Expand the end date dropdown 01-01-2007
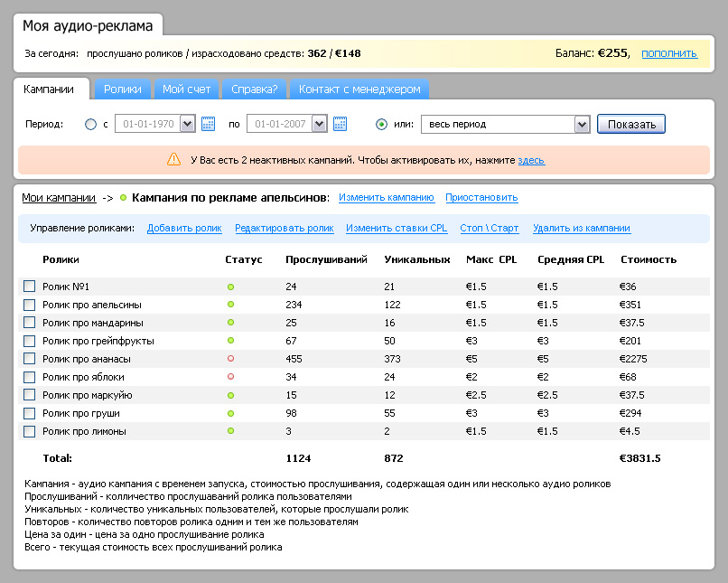This screenshot has width=728, height=583. 320,124
